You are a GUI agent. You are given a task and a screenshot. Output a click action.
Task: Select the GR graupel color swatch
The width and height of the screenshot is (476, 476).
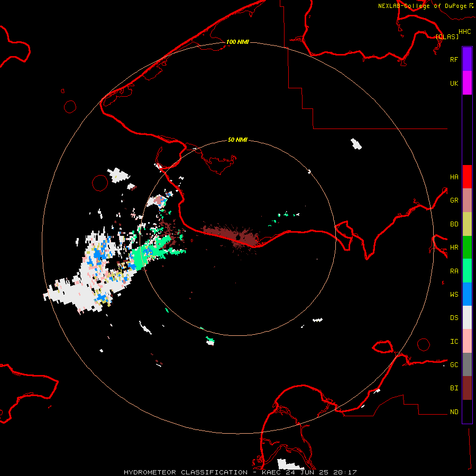(467, 200)
